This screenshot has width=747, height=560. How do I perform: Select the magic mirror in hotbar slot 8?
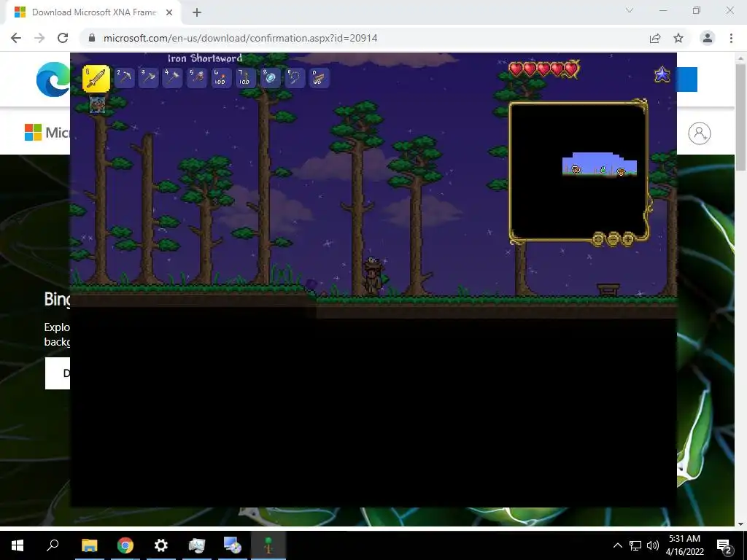270,77
